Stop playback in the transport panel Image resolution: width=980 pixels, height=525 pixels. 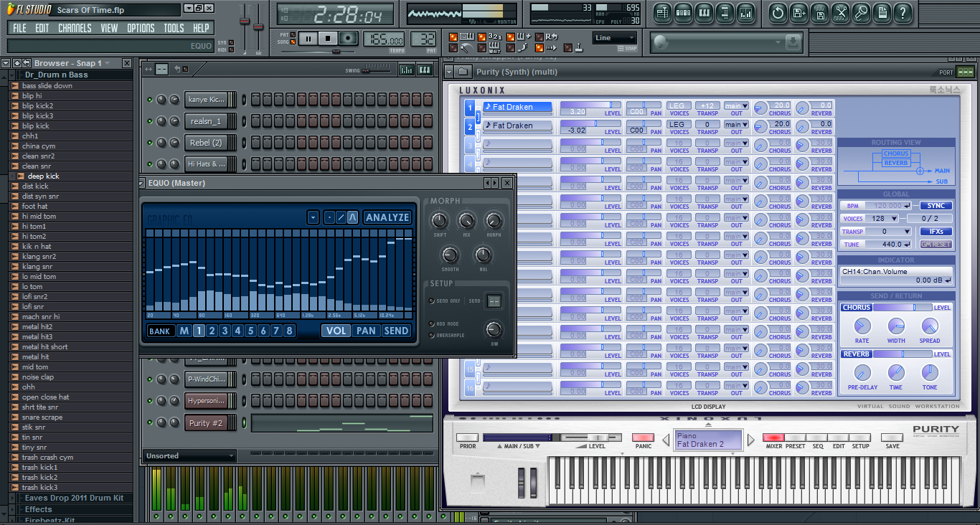[328, 39]
